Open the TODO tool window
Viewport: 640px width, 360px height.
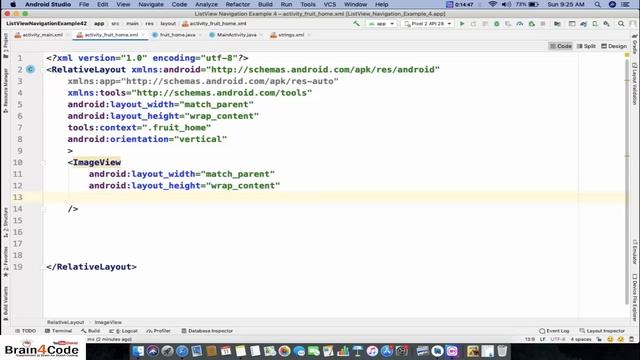tap(25, 331)
